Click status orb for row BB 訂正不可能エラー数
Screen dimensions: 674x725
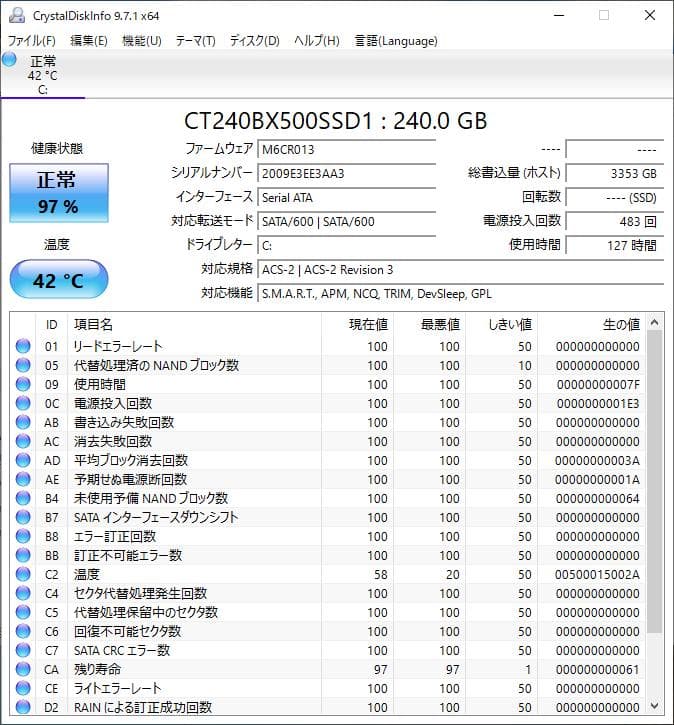(x=23, y=555)
